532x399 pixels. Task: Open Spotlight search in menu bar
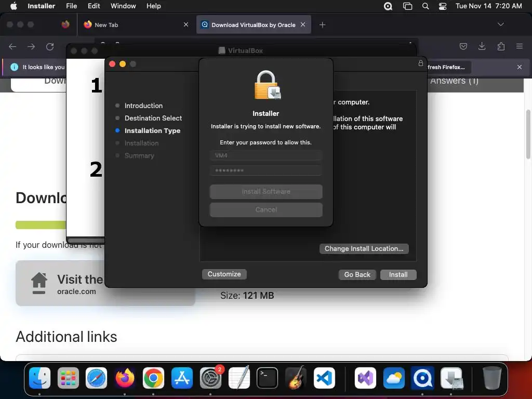tap(425, 6)
